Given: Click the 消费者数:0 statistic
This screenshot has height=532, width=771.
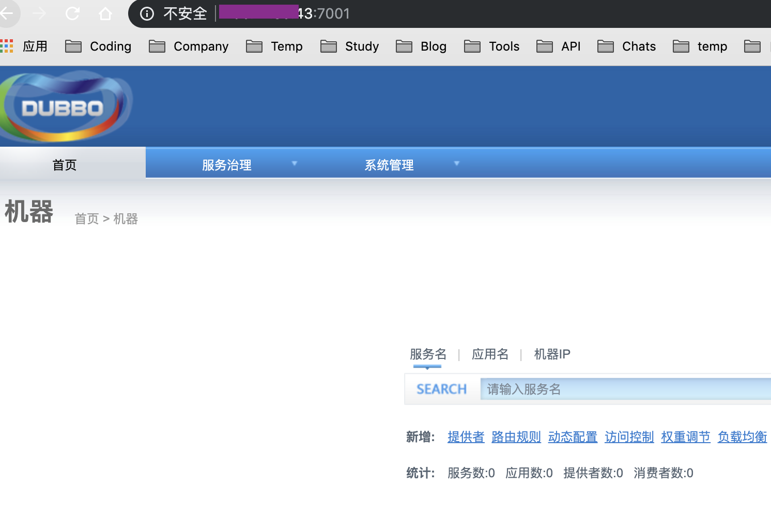Looking at the screenshot, I should click(x=664, y=473).
